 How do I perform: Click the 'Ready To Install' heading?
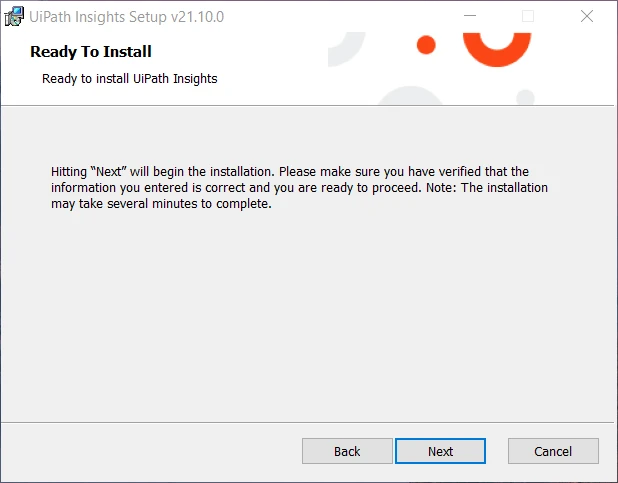coord(91,52)
